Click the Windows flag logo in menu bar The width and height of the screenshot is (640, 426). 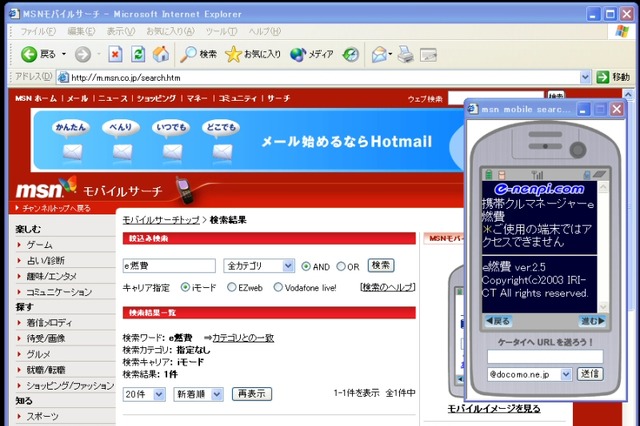[x=622, y=31]
